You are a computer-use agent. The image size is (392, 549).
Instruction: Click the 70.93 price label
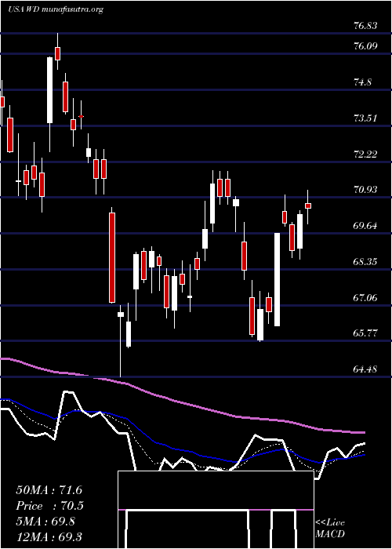click(365, 190)
